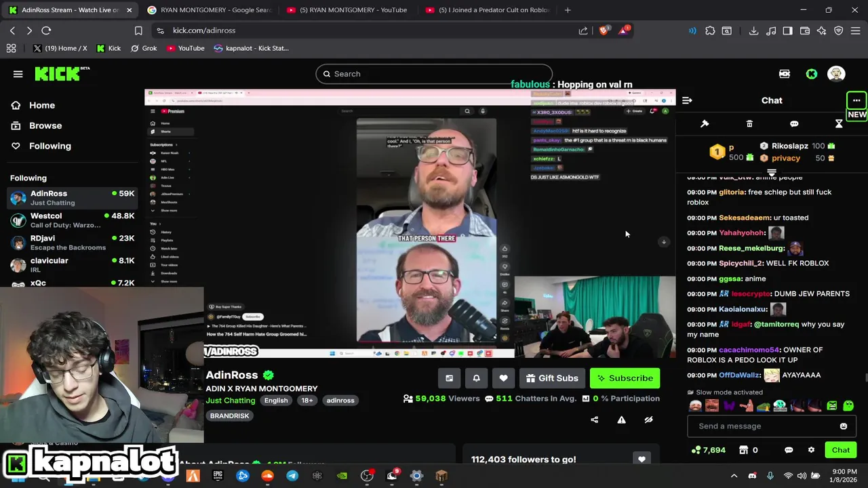This screenshot has width=868, height=488.
Task: Open the Brave Wallet icon
Action: [805, 30]
